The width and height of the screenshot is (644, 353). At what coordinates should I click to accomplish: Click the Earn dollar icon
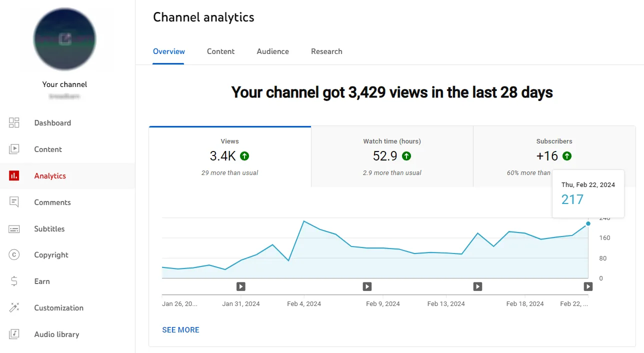14,281
